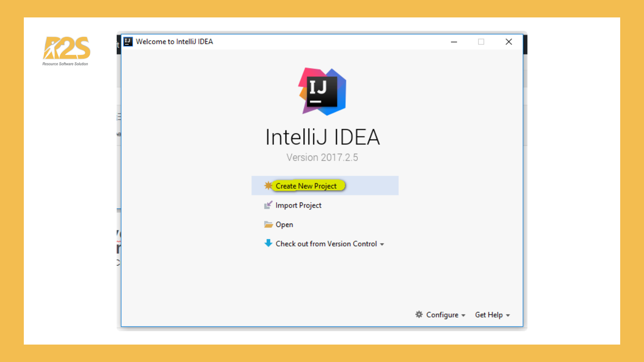Select Create New Project
The height and width of the screenshot is (362, 644).
click(x=306, y=186)
